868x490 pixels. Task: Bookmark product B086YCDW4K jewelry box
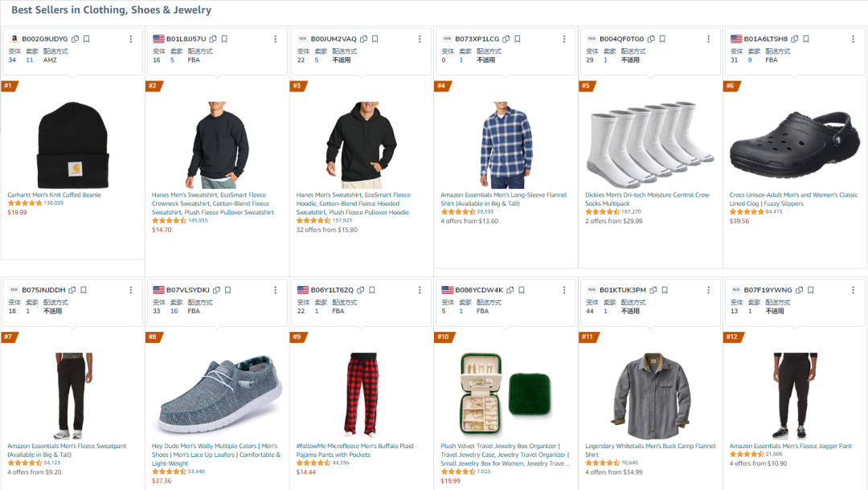[522, 290]
